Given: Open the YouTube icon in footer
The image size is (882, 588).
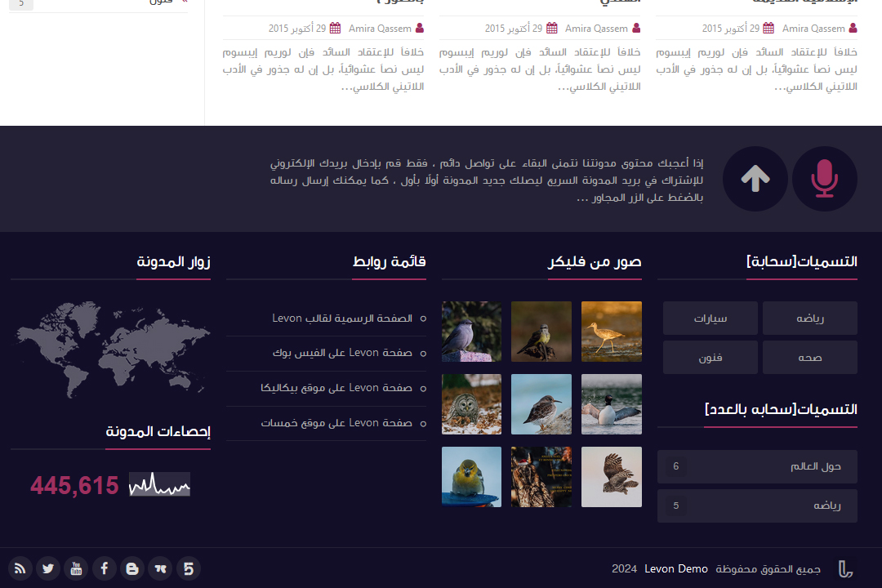Looking at the screenshot, I should [76, 569].
